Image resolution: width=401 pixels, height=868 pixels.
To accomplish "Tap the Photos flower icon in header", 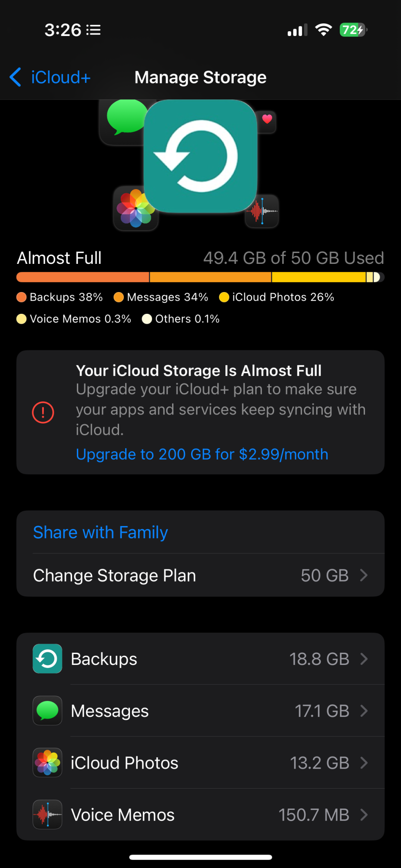I will [x=136, y=209].
